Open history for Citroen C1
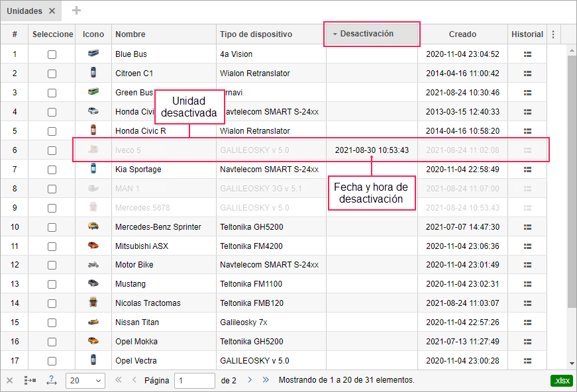 tap(527, 73)
